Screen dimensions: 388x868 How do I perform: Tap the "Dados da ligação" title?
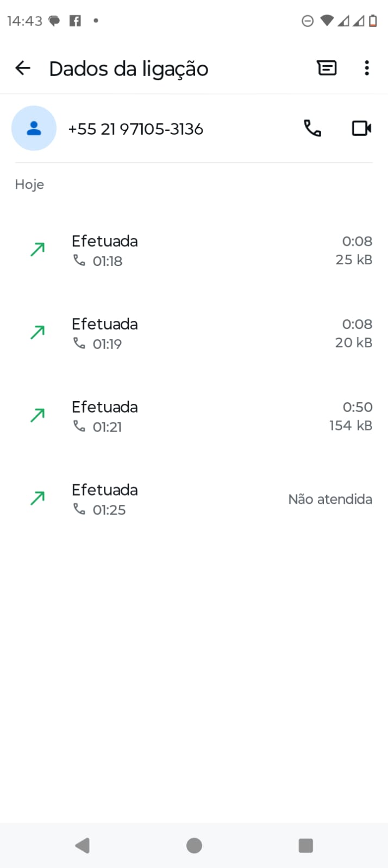point(129,69)
